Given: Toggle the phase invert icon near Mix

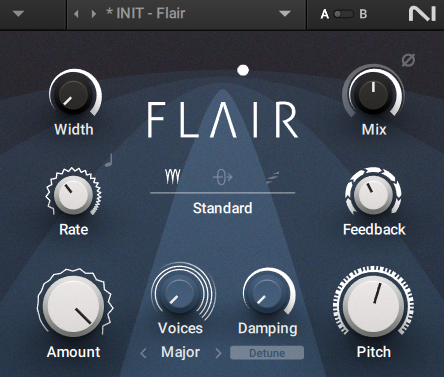Looking at the screenshot, I should (408, 60).
